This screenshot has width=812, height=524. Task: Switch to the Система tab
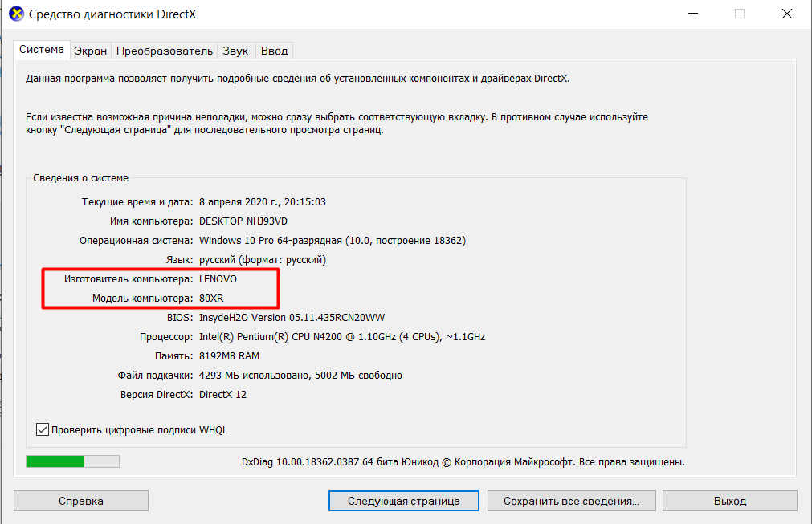[42, 50]
